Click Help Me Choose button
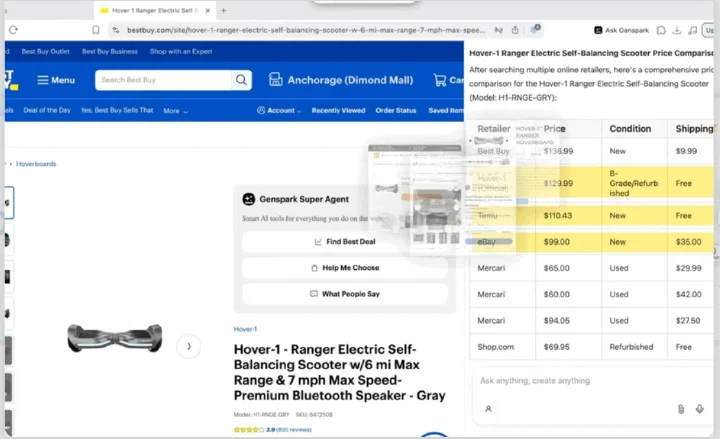Screen dimensions: 720x439 click(345, 268)
